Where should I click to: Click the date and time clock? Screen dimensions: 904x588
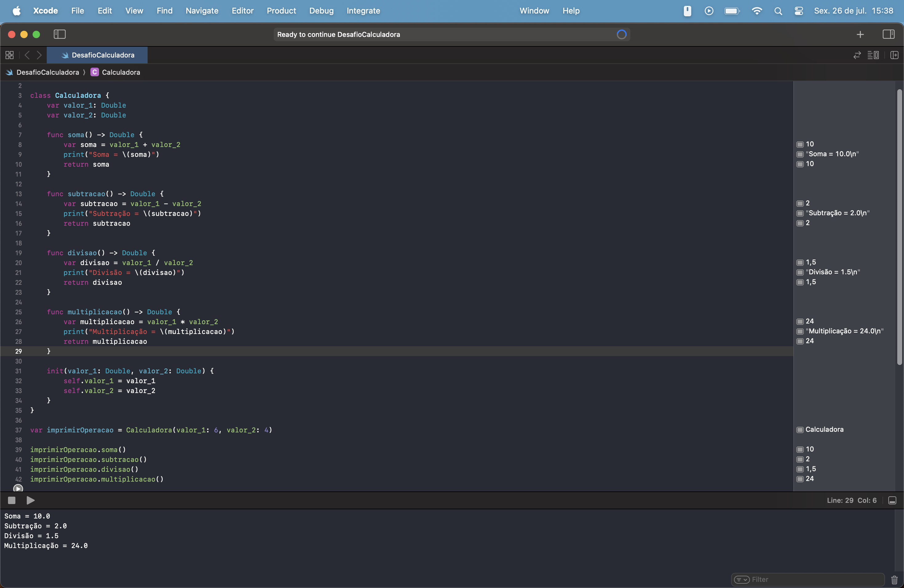(854, 11)
